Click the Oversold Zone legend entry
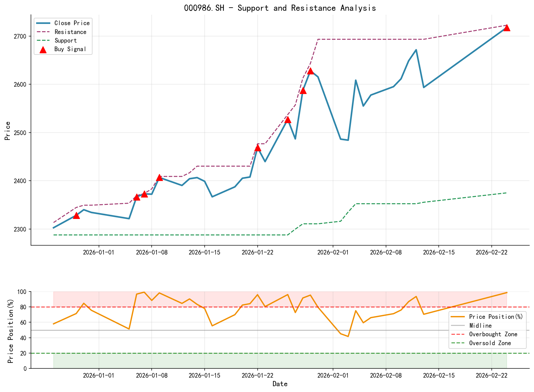 pyautogui.click(x=490, y=343)
